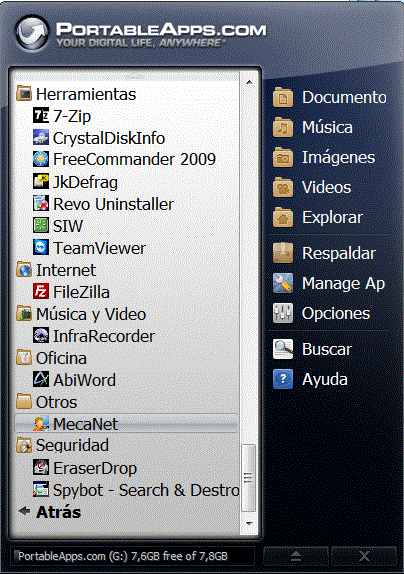This screenshot has height=574, width=404.
Task: Go back with the Atrás link
Action: click(49, 512)
